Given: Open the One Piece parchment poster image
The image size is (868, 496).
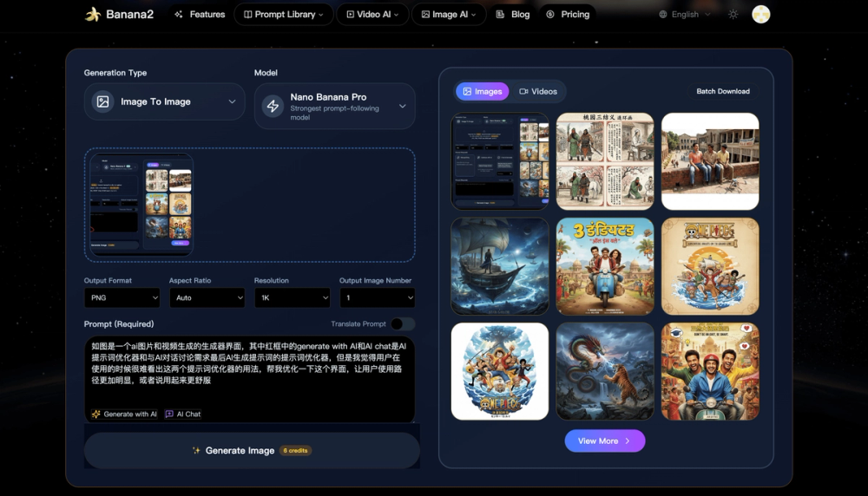Looking at the screenshot, I should point(710,266).
